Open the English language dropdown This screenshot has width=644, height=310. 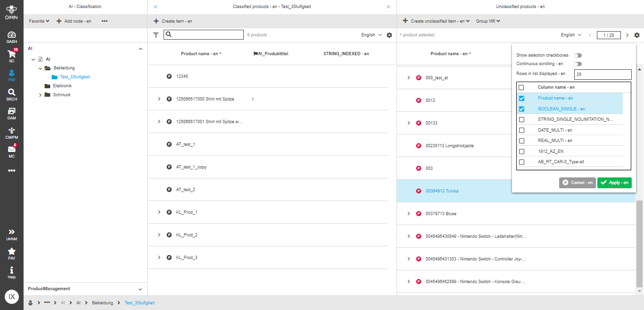point(369,34)
